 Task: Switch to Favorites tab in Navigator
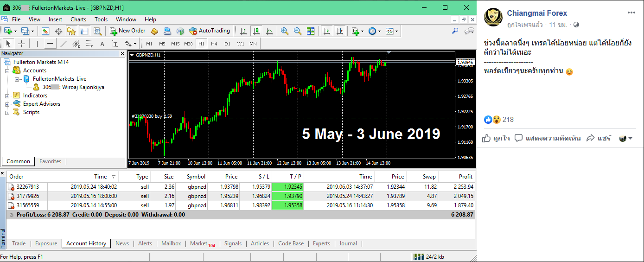50,161
